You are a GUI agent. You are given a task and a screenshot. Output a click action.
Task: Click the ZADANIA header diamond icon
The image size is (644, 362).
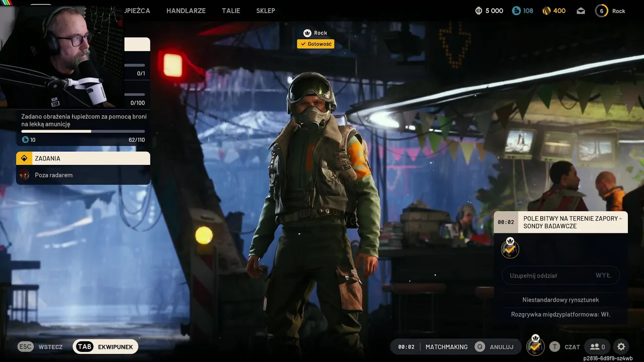(24, 158)
